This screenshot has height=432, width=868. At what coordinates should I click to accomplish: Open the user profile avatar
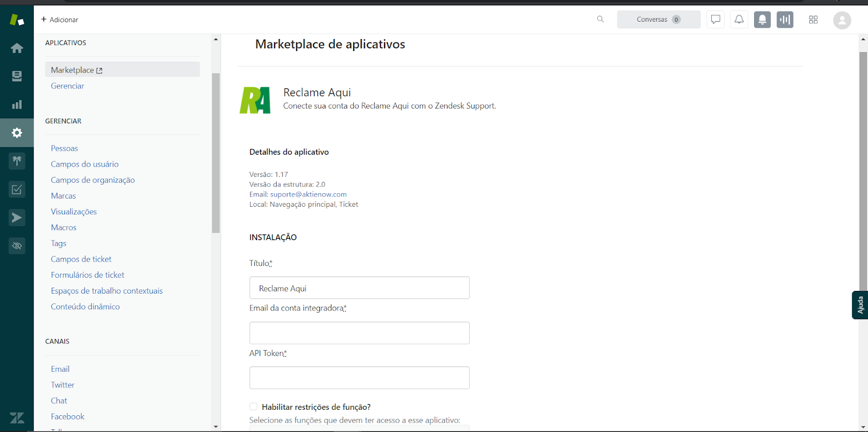click(842, 20)
